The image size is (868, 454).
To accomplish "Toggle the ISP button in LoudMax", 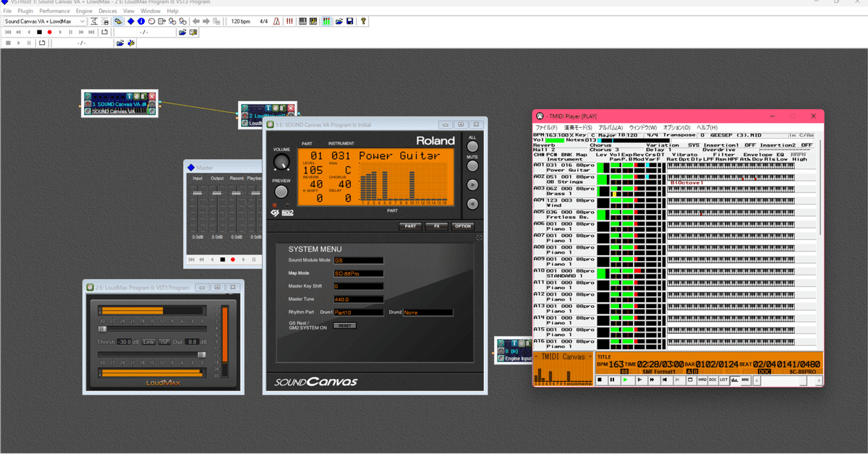I will tap(164, 342).
